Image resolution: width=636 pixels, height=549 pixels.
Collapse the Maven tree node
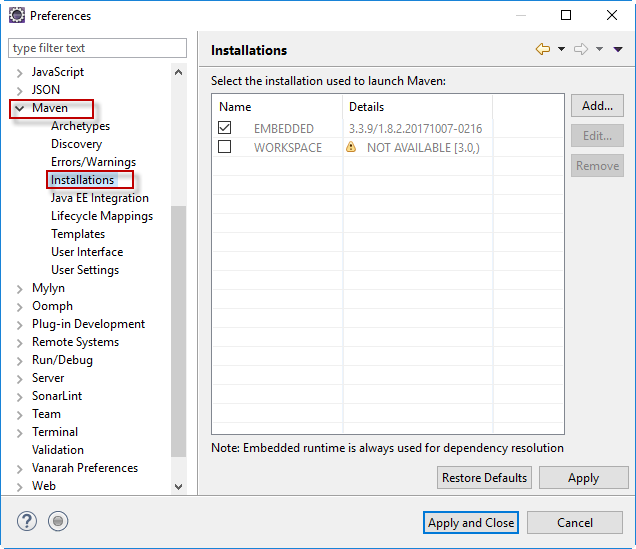[19, 108]
